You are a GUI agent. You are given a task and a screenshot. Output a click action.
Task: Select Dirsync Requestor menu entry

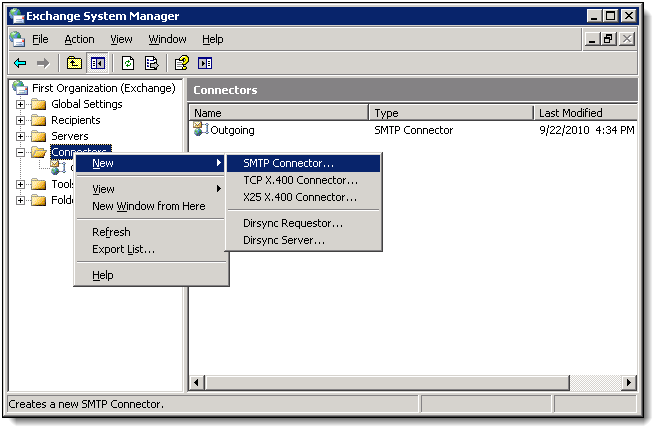[304, 223]
